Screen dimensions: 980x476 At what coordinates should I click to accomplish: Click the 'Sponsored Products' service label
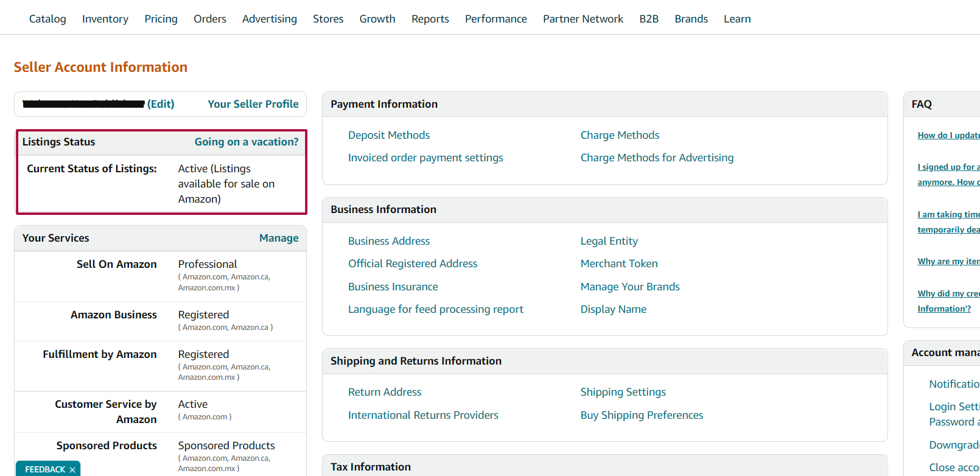(107, 446)
